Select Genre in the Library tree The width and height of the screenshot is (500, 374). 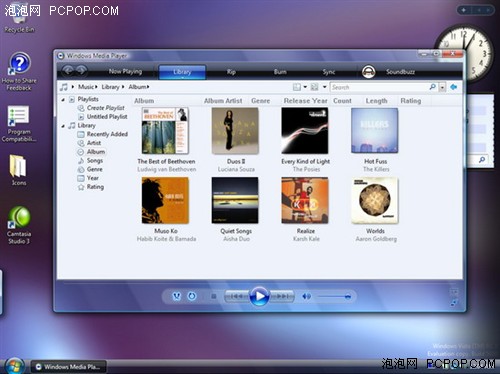pyautogui.click(x=95, y=169)
